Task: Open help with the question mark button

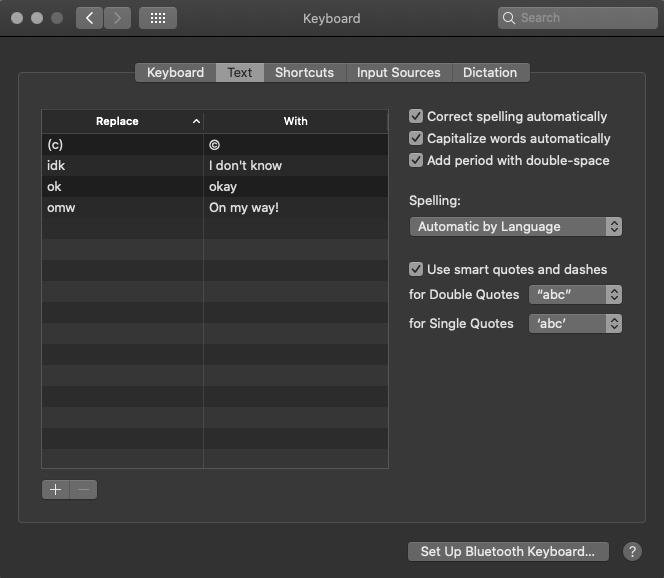Action: pyautogui.click(x=632, y=552)
